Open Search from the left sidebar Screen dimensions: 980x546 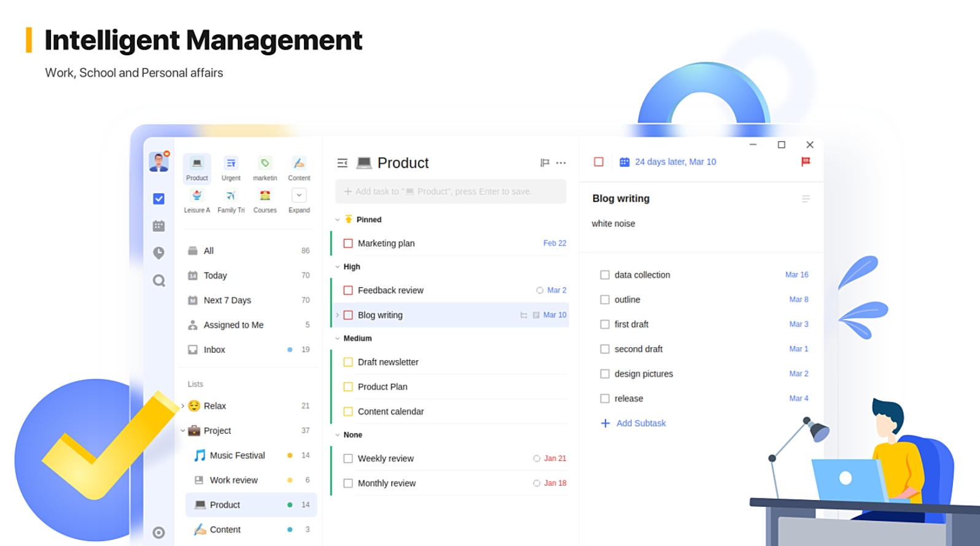click(x=159, y=280)
